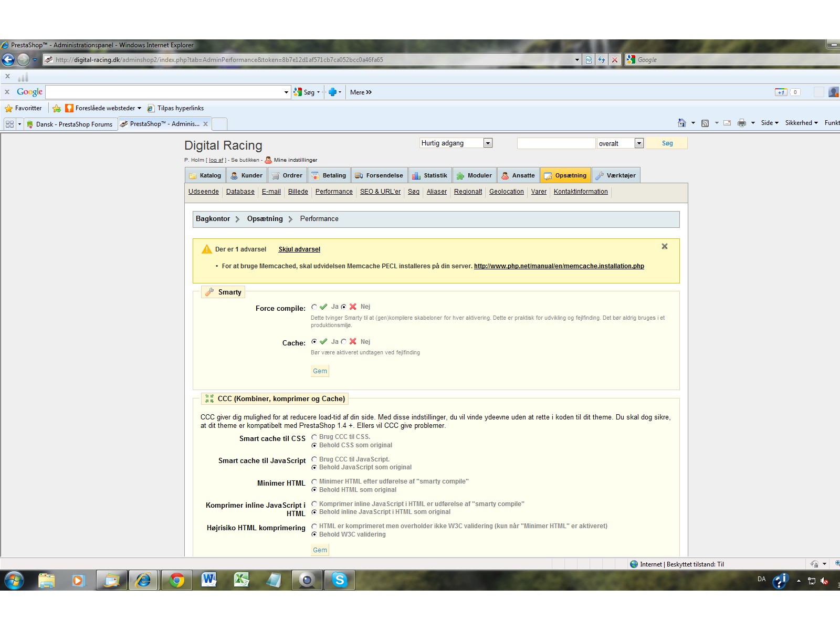840x630 pixels.
Task: Click the browser back arrow button
Action: 8,60
